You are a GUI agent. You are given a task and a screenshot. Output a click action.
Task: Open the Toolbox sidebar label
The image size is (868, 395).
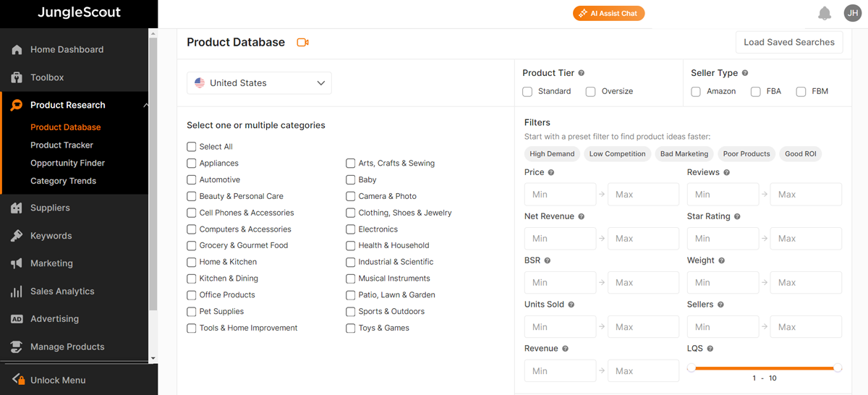(x=47, y=77)
